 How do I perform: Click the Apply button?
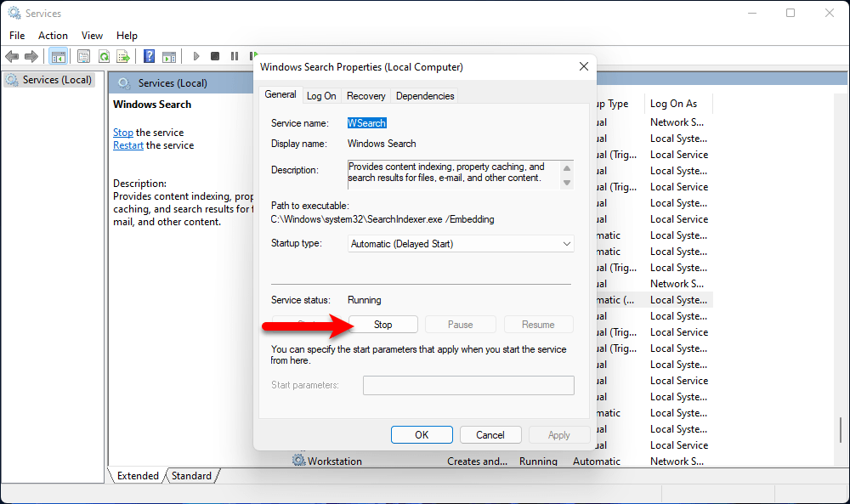[559, 434]
